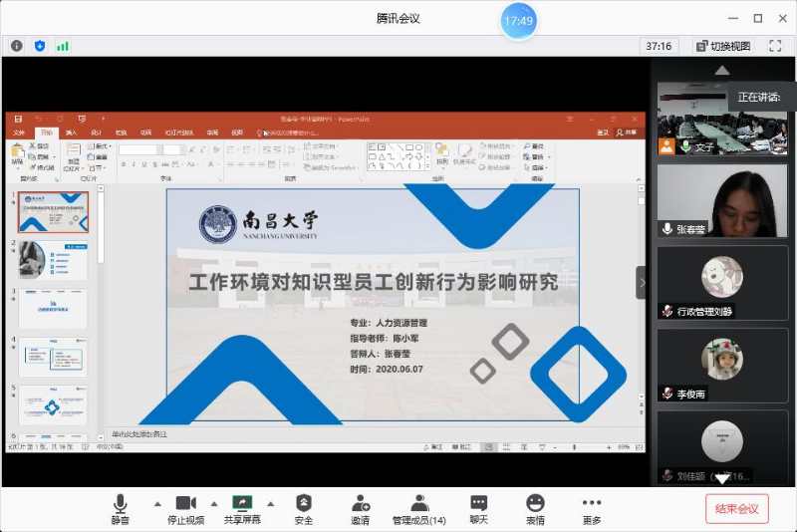Click the orange host icon on 文子 tile
Image resolution: width=797 pixels, height=532 pixels.
666,146
